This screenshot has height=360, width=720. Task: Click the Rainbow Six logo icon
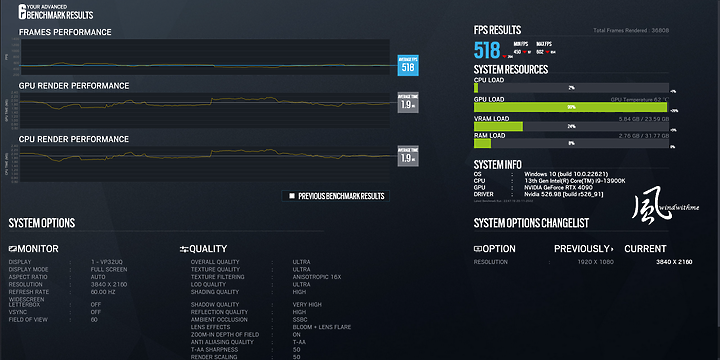[22, 12]
